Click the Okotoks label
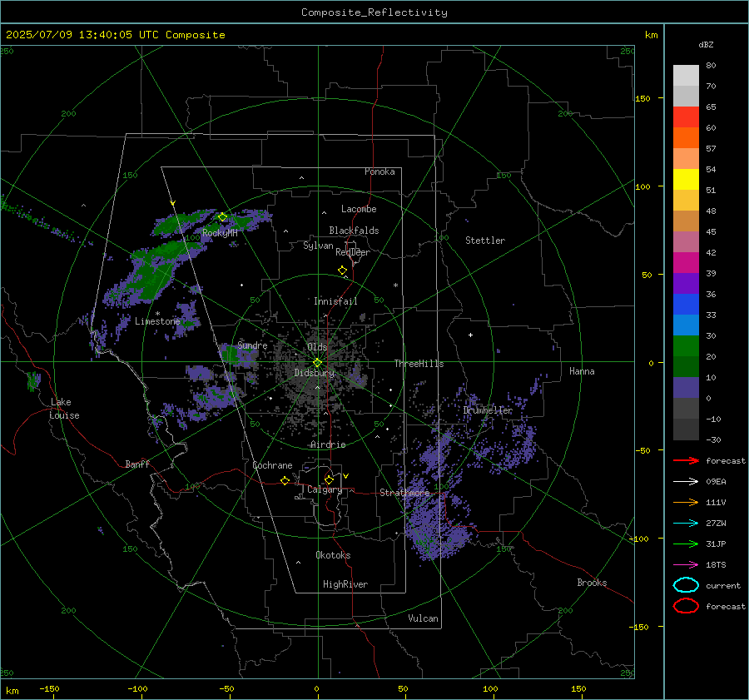 [333, 555]
